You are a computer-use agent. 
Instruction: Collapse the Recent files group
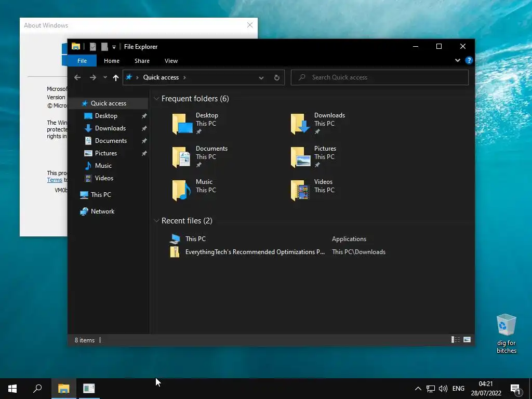(x=156, y=221)
